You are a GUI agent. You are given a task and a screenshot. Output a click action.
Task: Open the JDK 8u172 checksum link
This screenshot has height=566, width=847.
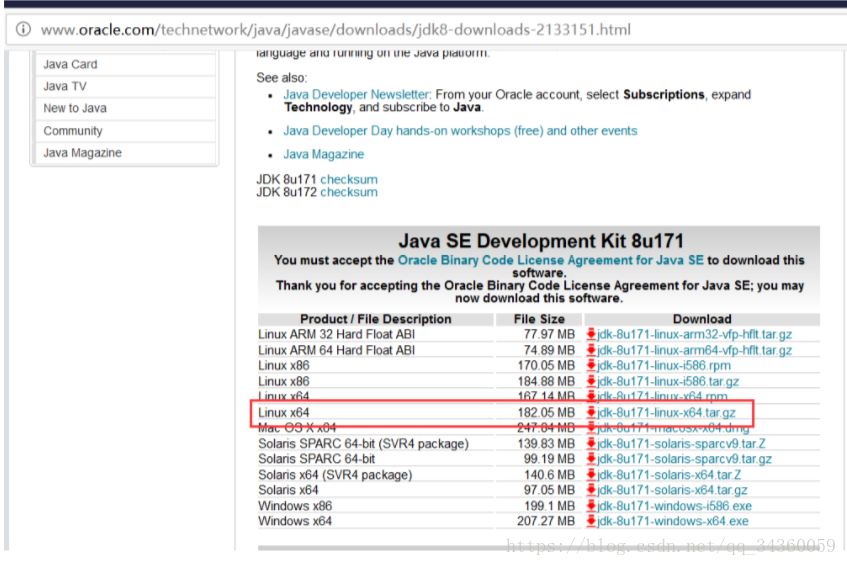click(349, 192)
